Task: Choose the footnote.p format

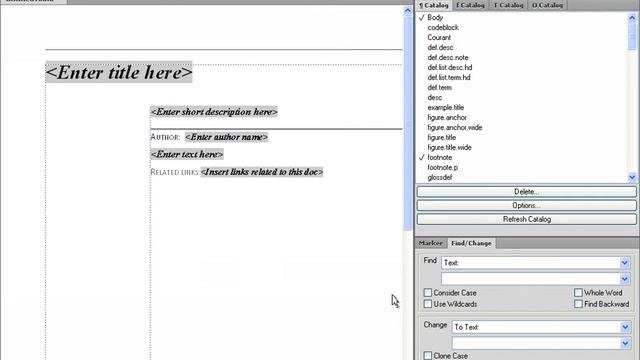Action: click(443, 167)
